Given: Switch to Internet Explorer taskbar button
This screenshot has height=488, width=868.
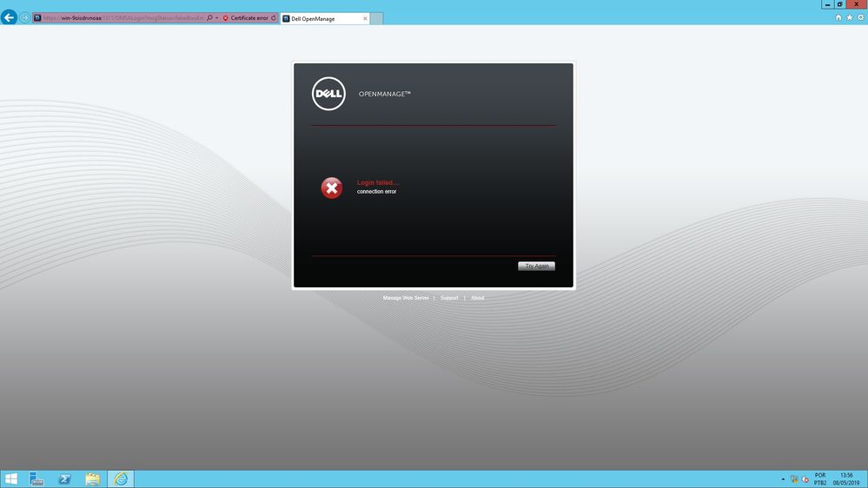Looking at the screenshot, I should tap(121, 478).
